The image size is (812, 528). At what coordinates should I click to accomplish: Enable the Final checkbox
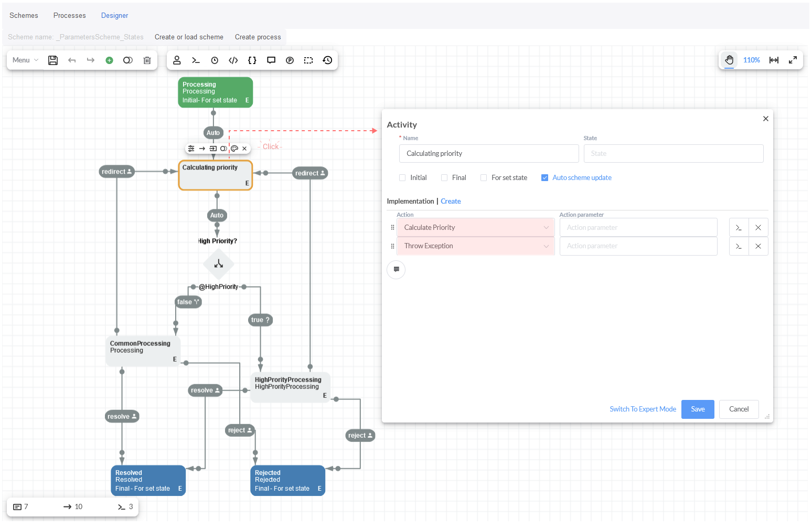pos(444,178)
